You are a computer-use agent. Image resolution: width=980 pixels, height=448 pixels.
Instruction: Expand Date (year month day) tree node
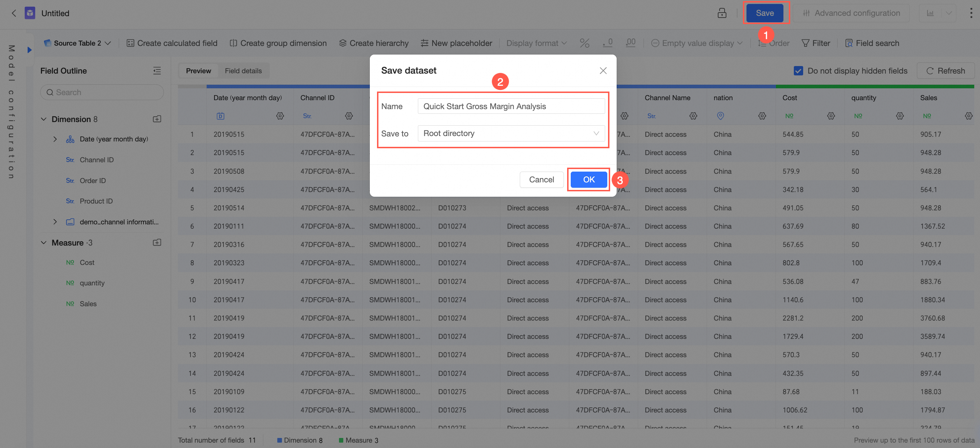55,139
